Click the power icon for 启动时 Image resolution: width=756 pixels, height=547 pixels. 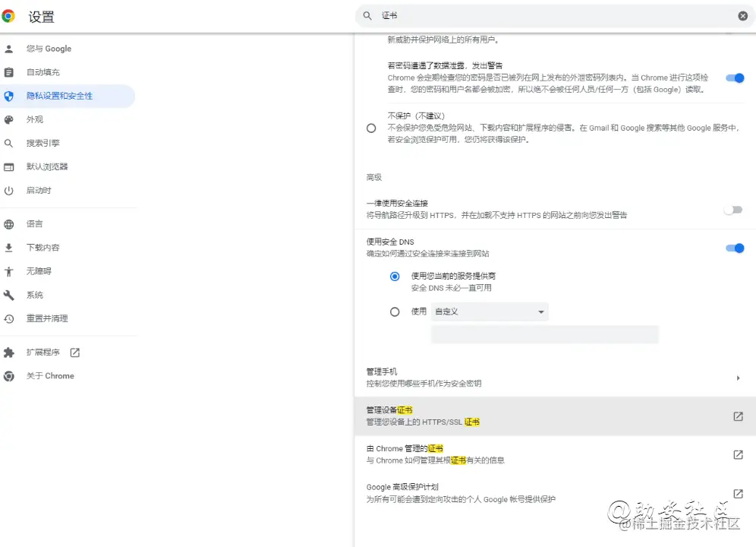point(8,191)
